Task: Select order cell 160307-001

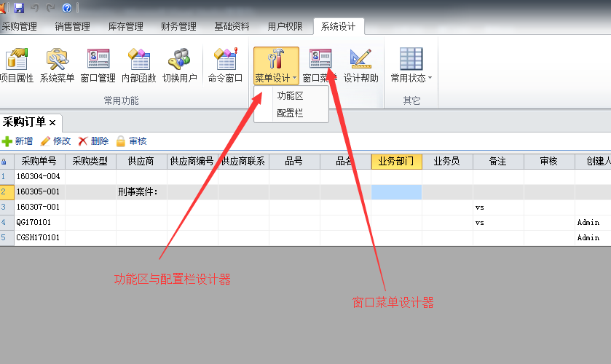Action: (39, 207)
